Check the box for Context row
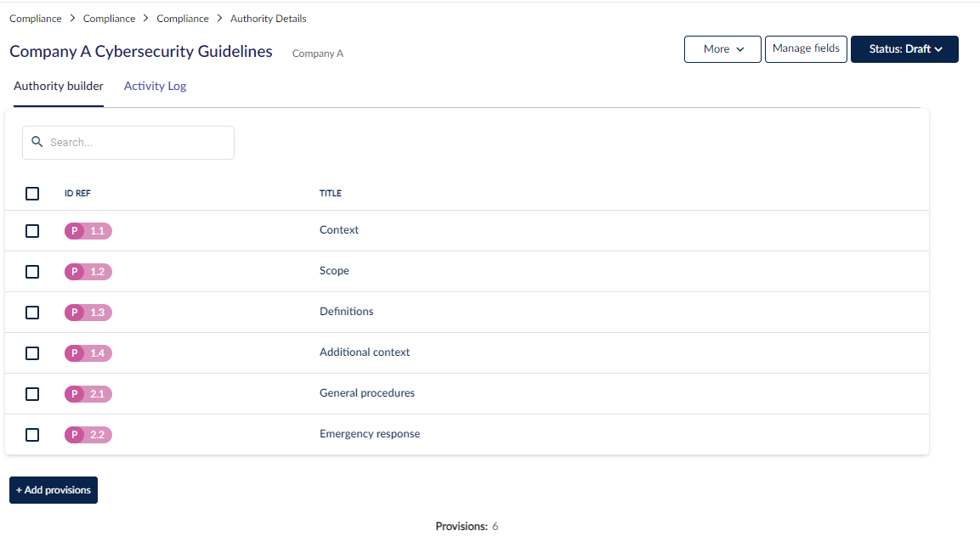 (32, 231)
